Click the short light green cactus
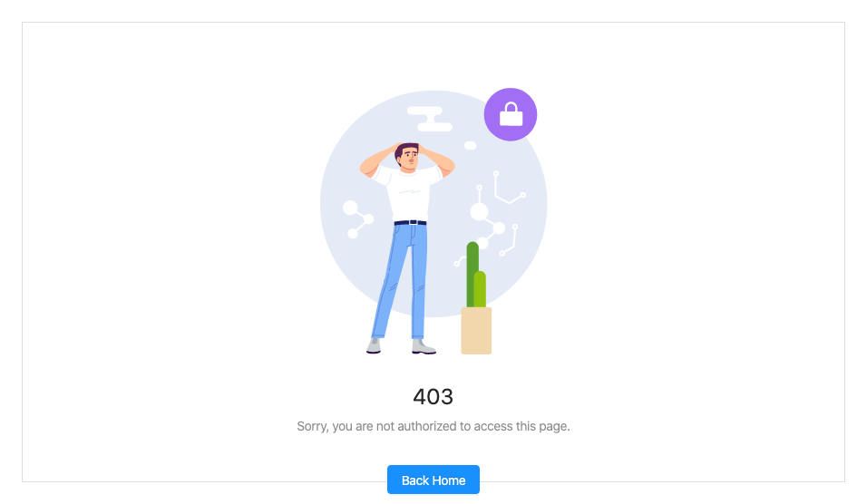The height and width of the screenshot is (504, 867). (480, 289)
